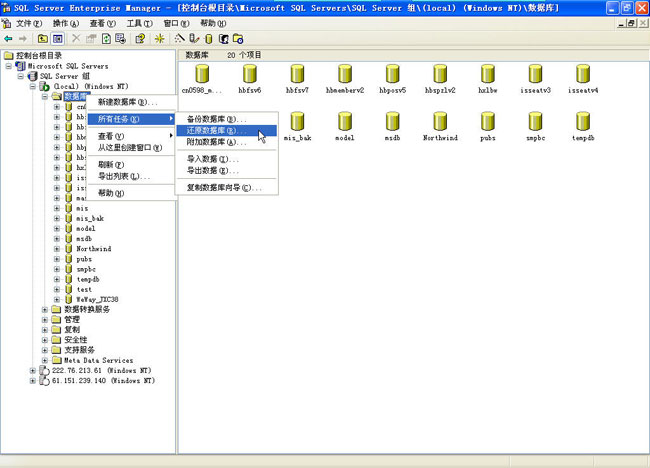Expand the 61.151.239.140 server node

[32, 381]
